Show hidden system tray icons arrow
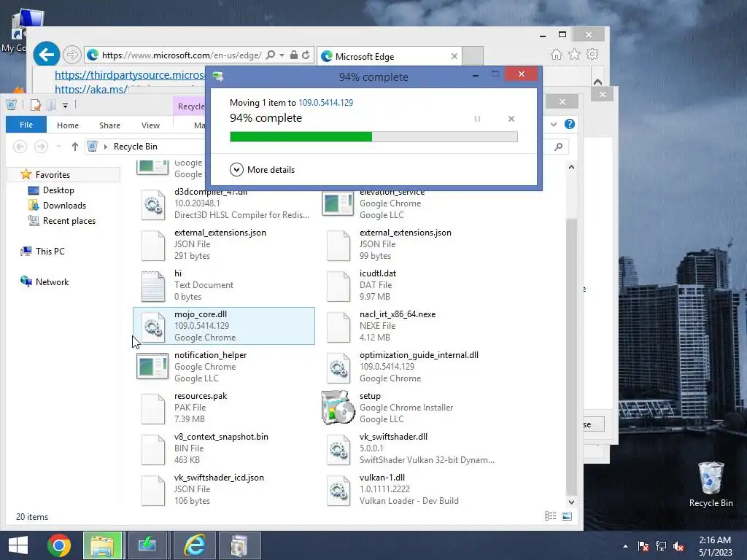The width and height of the screenshot is (747, 560). 625,546
